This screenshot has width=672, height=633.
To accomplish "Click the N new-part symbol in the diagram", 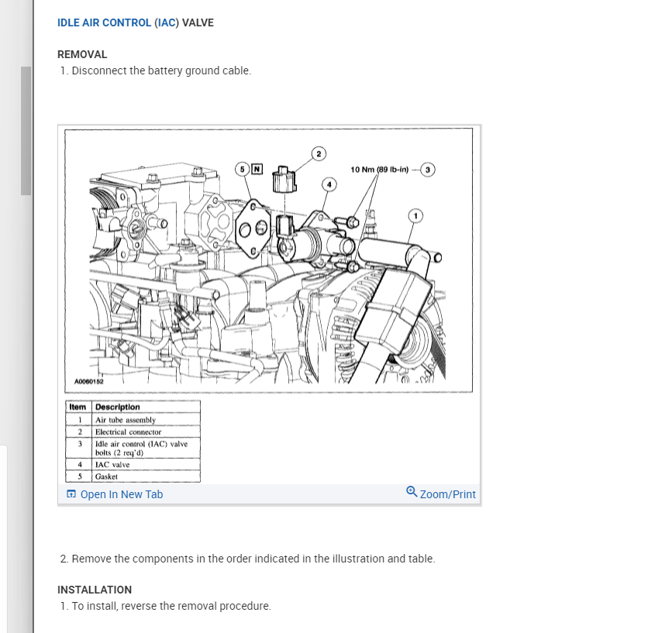I will coord(257,169).
